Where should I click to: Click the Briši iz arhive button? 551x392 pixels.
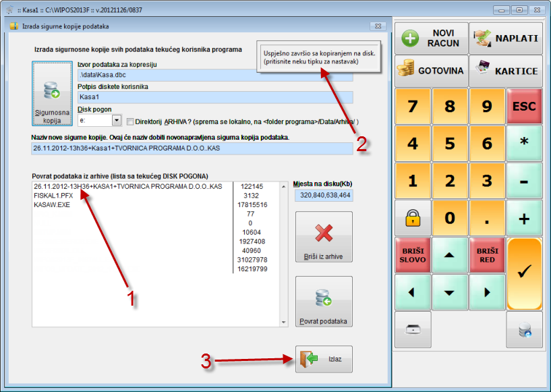pos(324,238)
